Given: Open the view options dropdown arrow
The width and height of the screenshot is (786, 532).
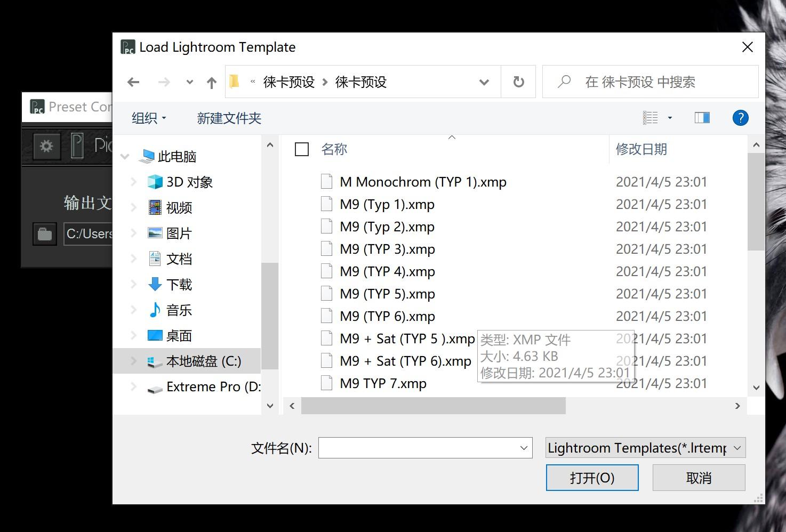Looking at the screenshot, I should [x=669, y=117].
